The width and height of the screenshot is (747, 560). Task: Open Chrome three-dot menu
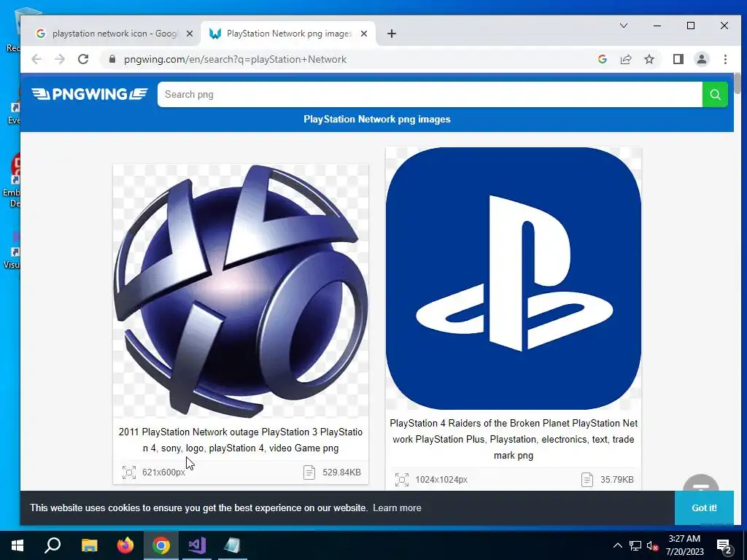[x=725, y=59]
